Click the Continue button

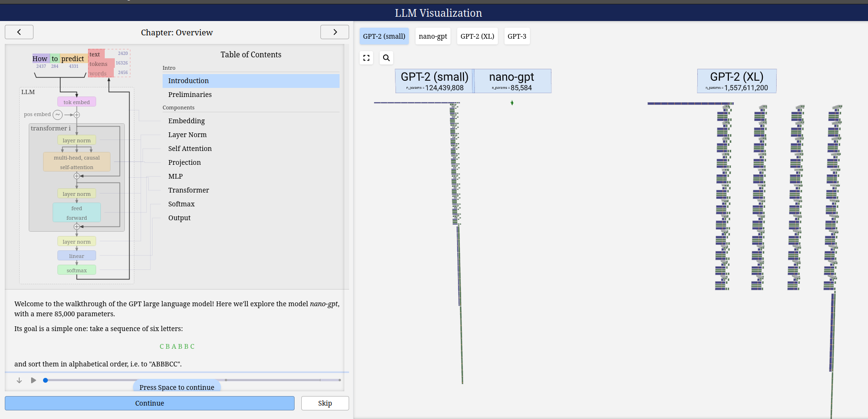[x=150, y=403]
